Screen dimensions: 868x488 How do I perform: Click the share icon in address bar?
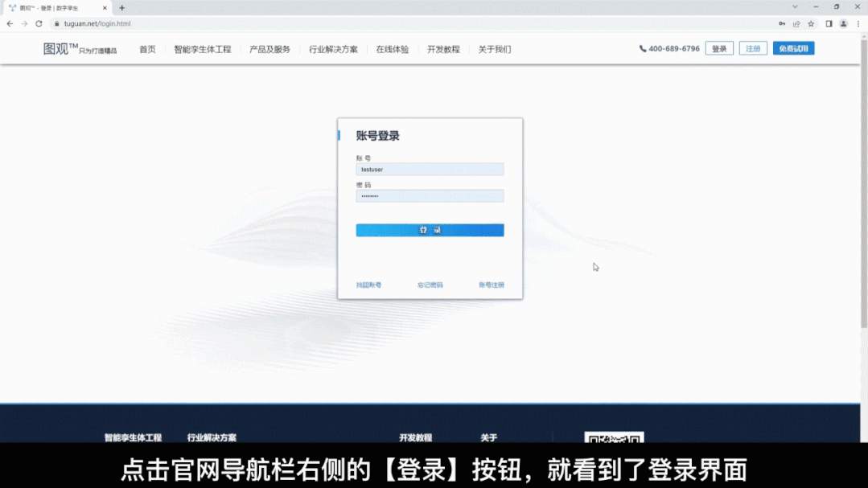click(x=798, y=24)
